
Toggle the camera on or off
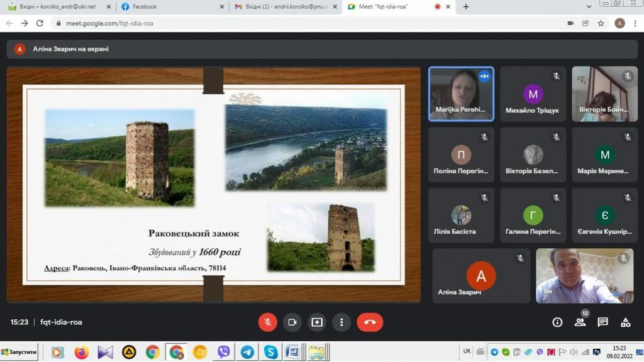[292, 322]
